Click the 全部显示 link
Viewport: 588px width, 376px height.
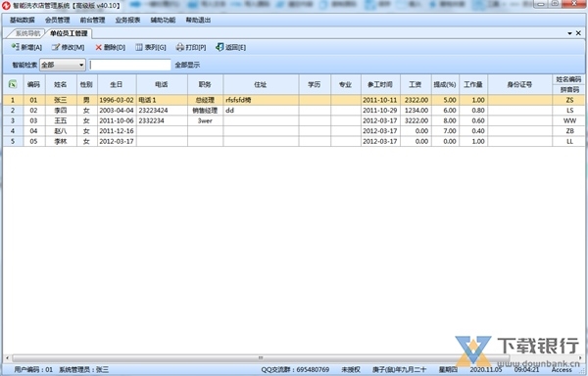187,65
